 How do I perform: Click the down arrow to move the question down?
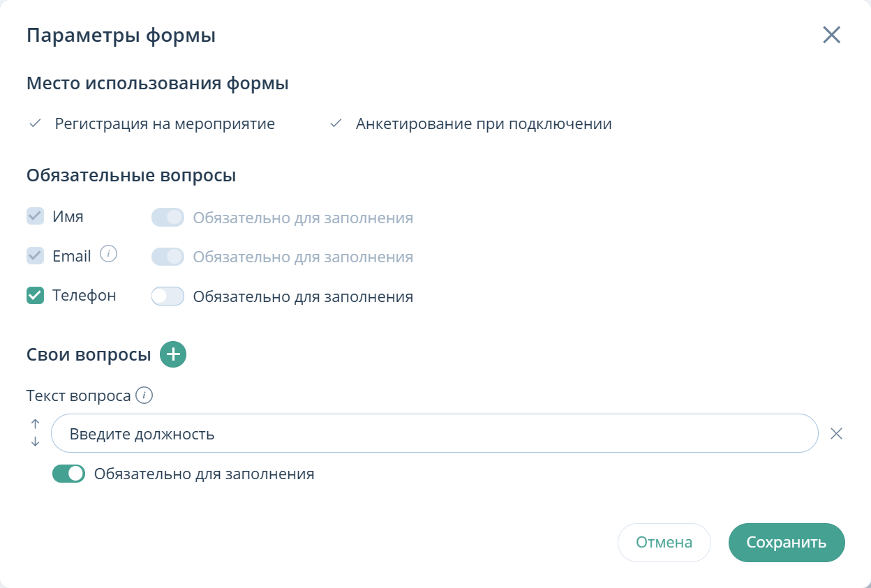point(34,442)
